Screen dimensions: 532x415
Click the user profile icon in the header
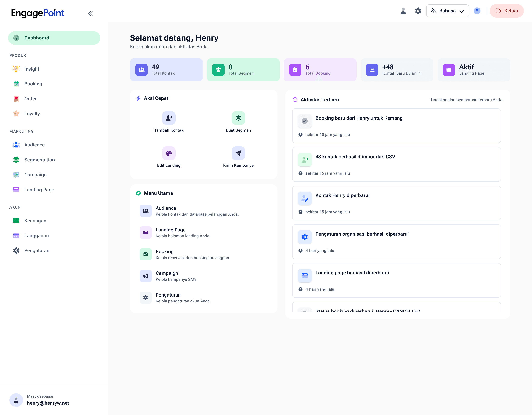click(403, 11)
